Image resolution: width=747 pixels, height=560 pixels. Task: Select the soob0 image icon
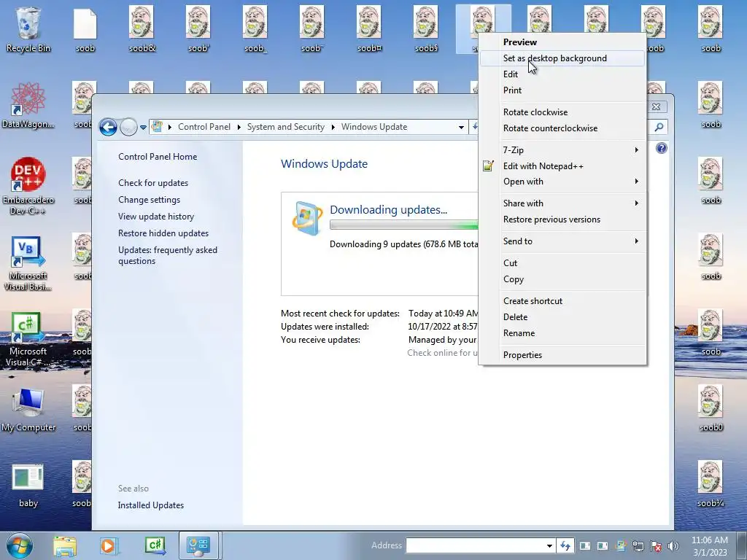[x=711, y=408]
